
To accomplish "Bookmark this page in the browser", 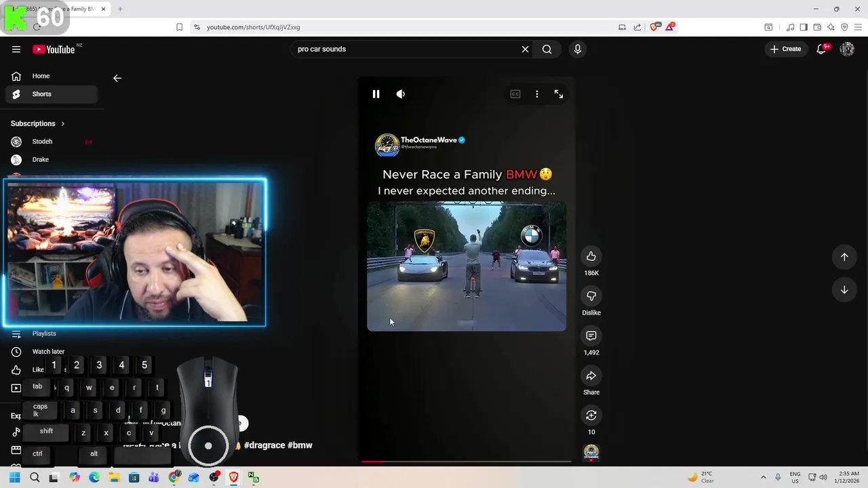I will click(x=179, y=27).
